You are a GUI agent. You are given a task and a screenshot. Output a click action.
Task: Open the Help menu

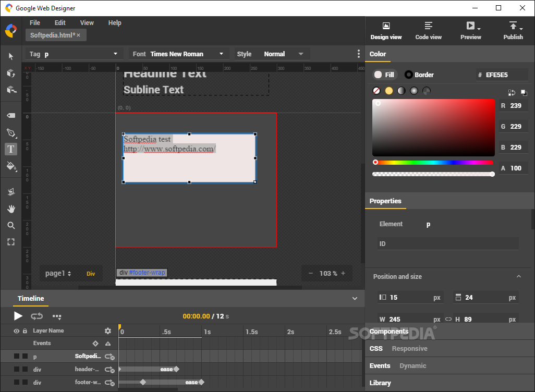point(115,23)
